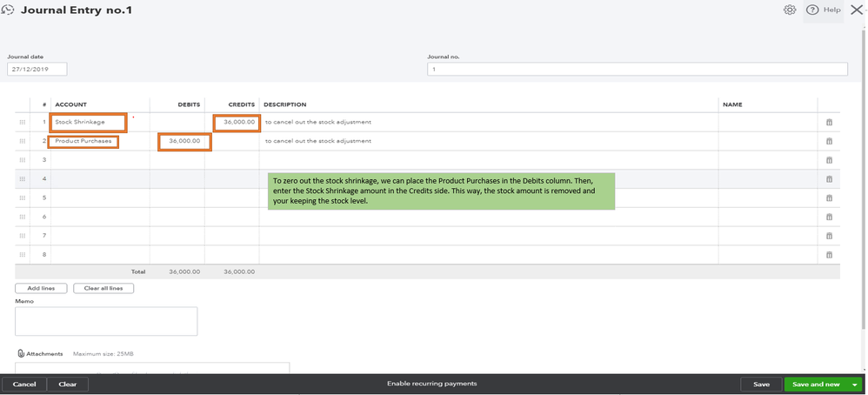Click the Journal date field

pos(37,70)
